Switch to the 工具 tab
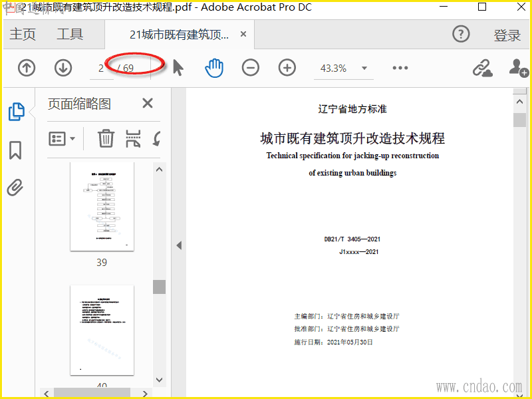This screenshot has width=532, height=399. click(70, 35)
